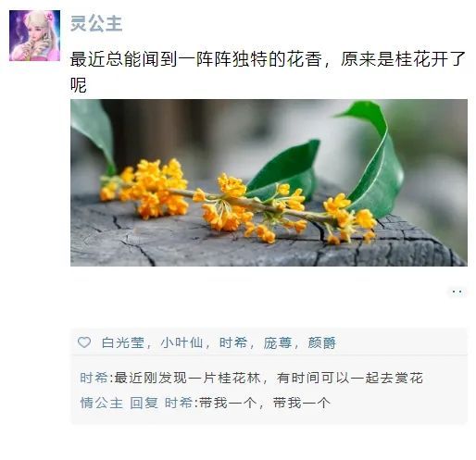The image size is (476, 460).
Task: Tap the comment 带我一个，带我一个
Action: pos(265,403)
